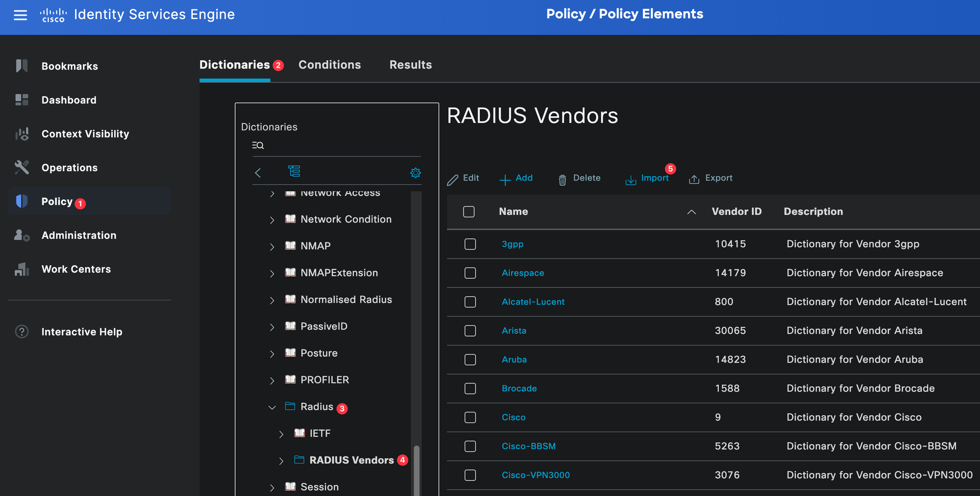Click the back arrow in Dictionaries panel
The height and width of the screenshot is (496, 980).
coord(258,173)
